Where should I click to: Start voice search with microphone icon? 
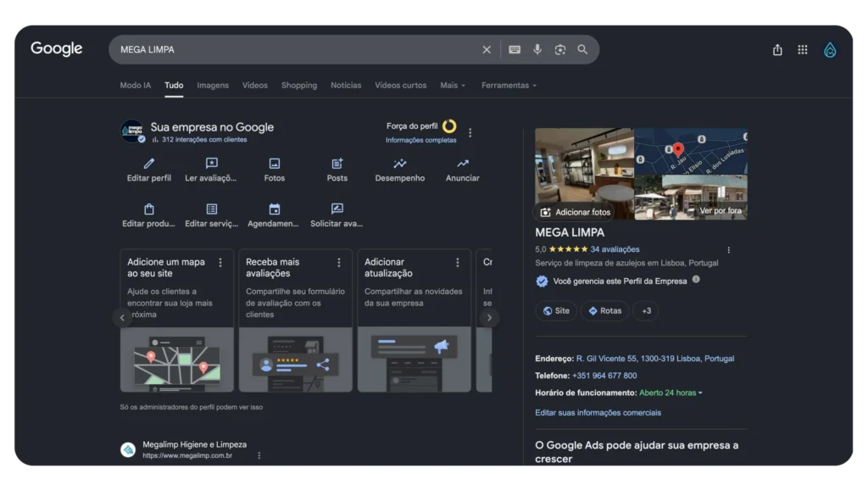point(537,49)
